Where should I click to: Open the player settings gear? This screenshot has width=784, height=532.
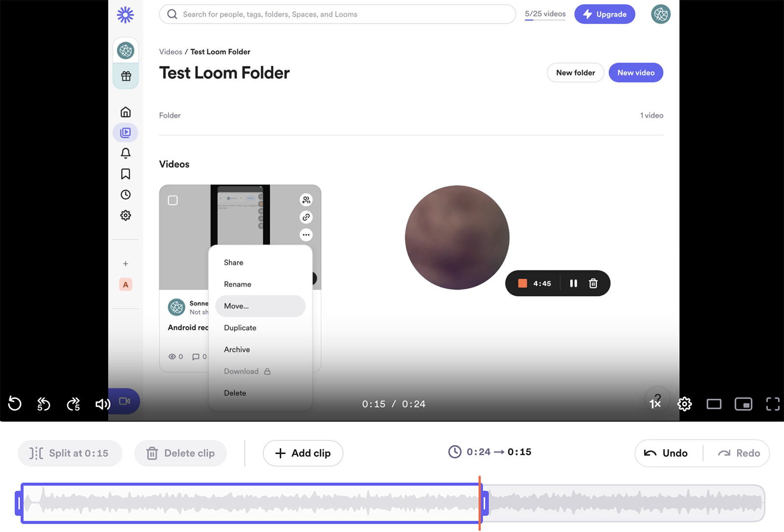[685, 404]
